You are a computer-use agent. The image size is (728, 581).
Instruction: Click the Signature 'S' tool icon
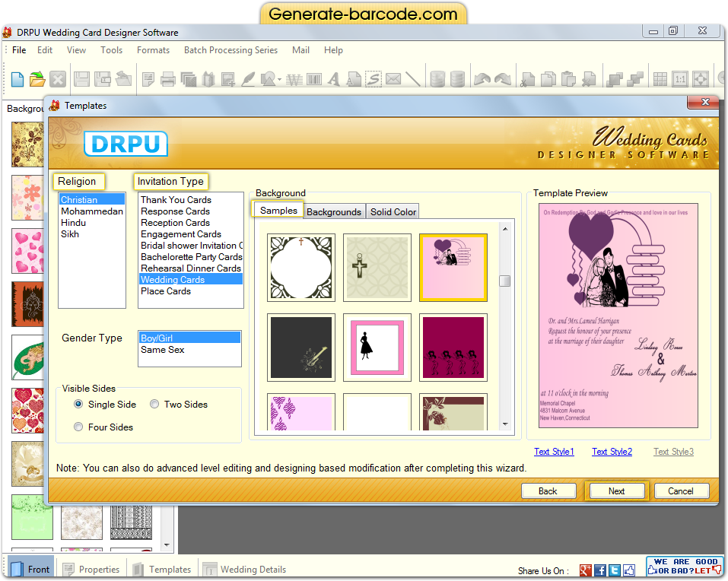[374, 79]
